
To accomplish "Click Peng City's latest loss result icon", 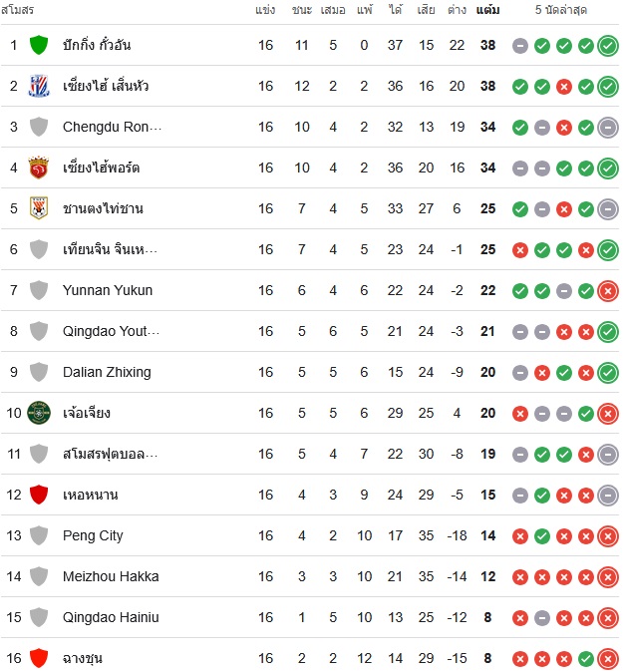I will pyautogui.click(x=608, y=536).
